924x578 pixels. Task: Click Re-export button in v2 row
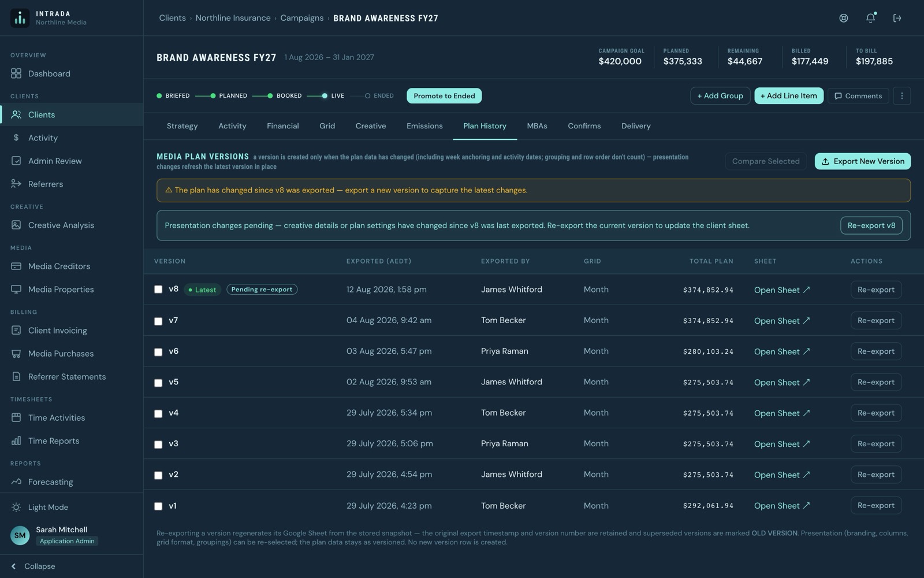[x=875, y=475]
